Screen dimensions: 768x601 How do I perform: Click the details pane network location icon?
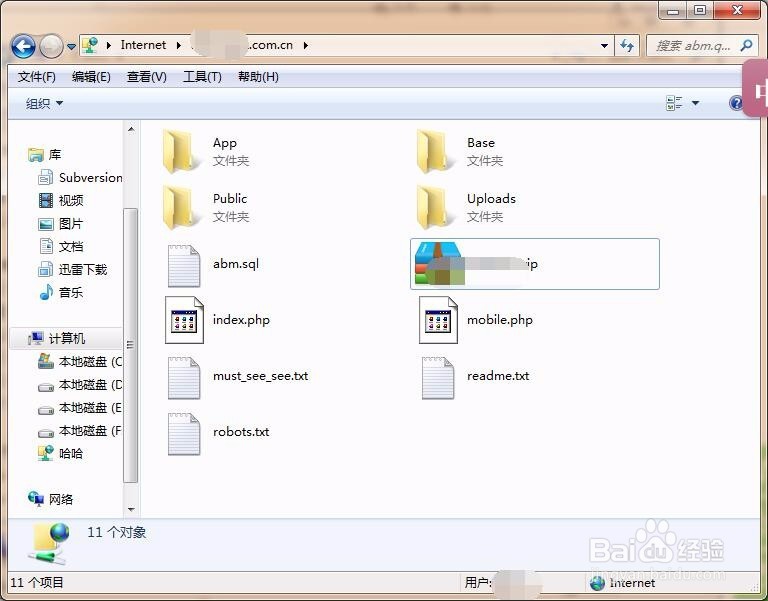click(49, 543)
